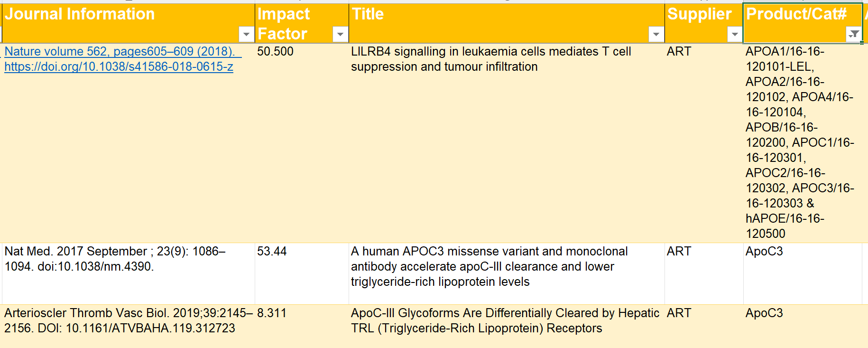Image resolution: width=868 pixels, height=348 pixels.
Task: Select the Arterioscler Thromb Vasc Biol cell
Action: [128, 320]
